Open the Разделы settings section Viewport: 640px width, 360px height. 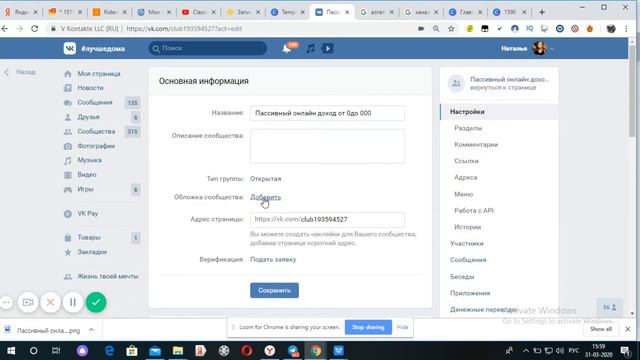[x=468, y=128]
